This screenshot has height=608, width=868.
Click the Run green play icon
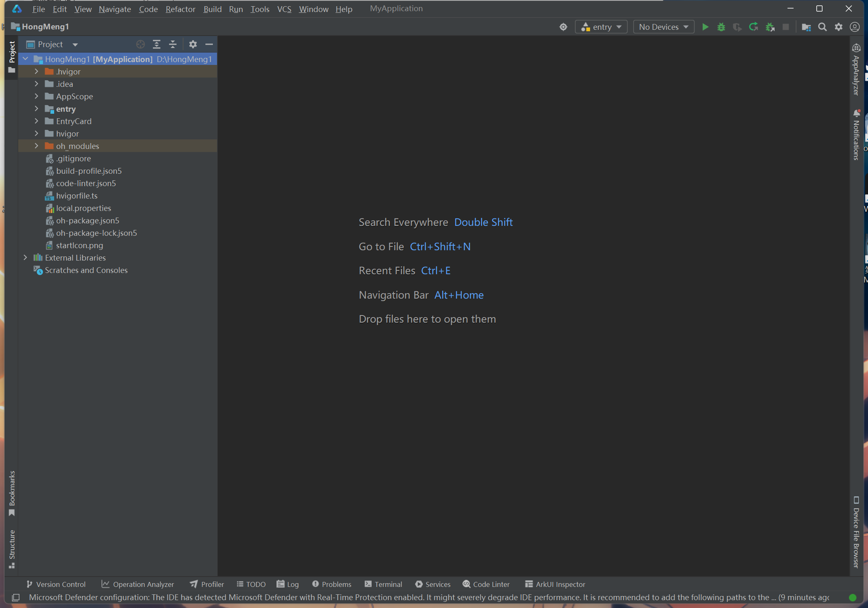coord(705,27)
